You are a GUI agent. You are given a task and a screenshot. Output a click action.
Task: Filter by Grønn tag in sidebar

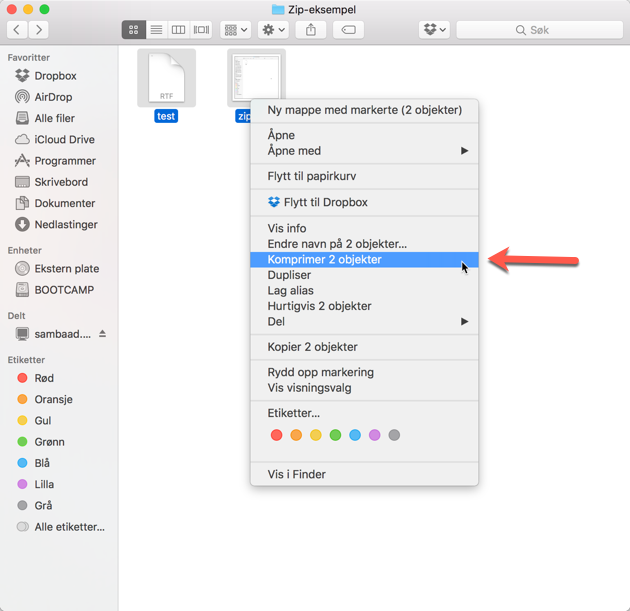49,442
